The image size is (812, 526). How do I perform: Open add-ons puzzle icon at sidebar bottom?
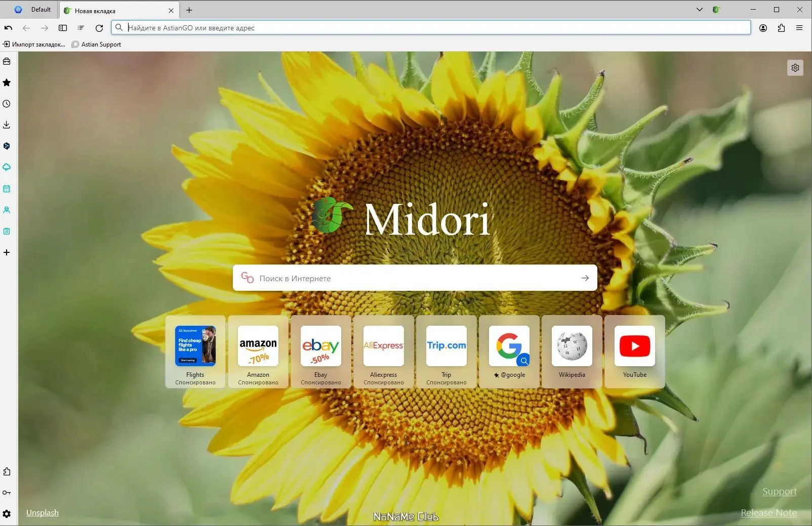click(x=7, y=471)
